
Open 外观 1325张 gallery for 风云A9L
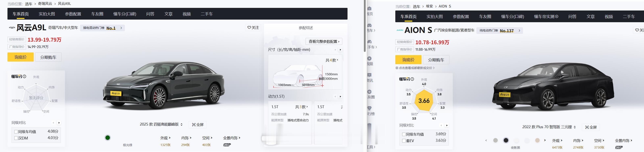pos(165,141)
